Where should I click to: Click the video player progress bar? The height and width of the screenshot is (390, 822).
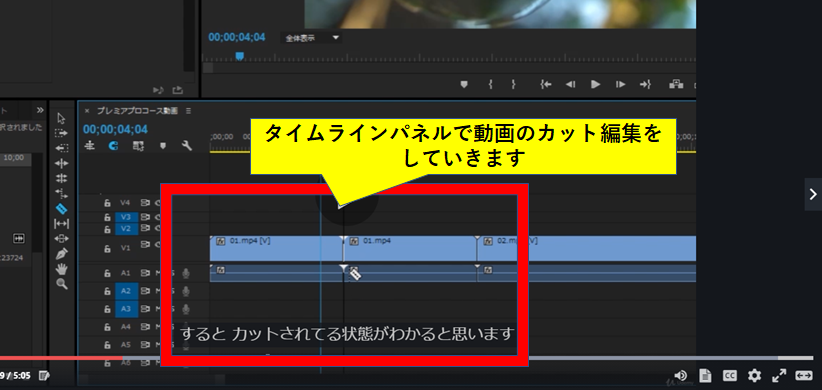tap(406, 359)
